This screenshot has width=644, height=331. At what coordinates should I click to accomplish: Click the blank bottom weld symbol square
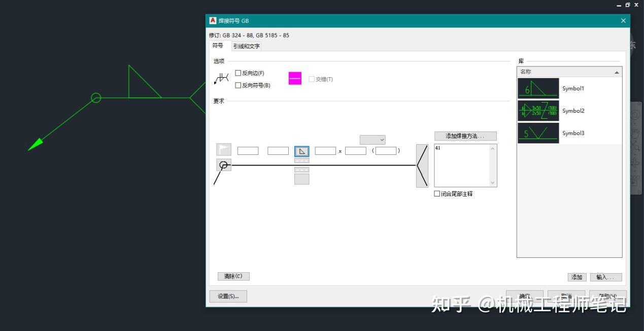pyautogui.click(x=301, y=179)
